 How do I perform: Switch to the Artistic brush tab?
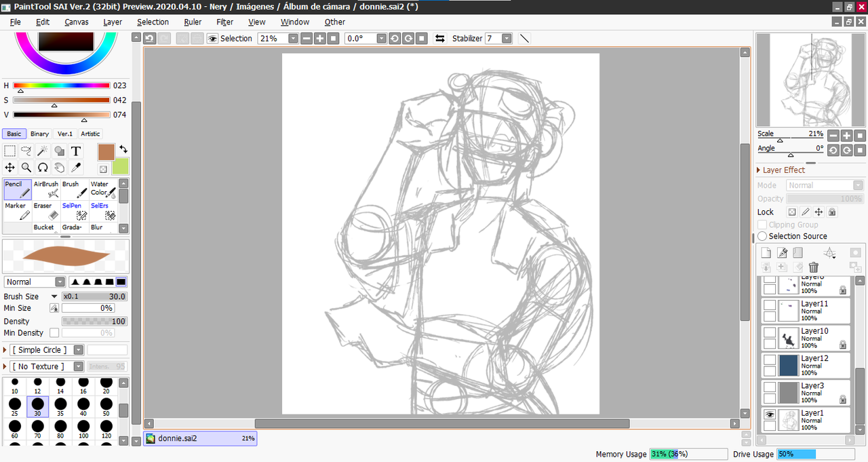(90, 134)
